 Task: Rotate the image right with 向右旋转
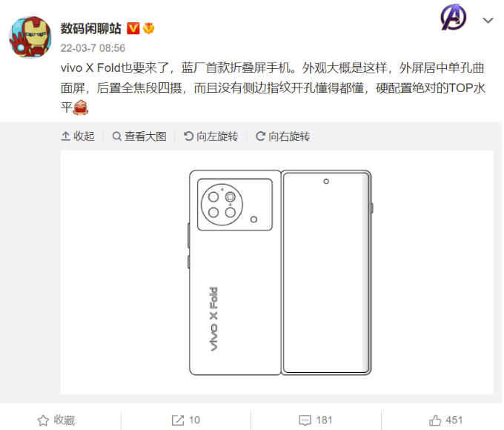pyautogui.click(x=283, y=136)
